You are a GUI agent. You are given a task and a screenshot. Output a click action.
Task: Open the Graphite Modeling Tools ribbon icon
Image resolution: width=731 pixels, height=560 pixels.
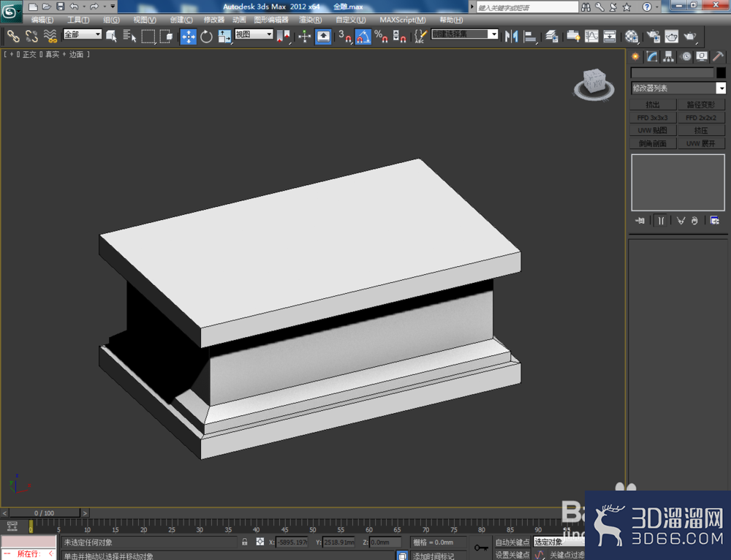tap(573, 37)
